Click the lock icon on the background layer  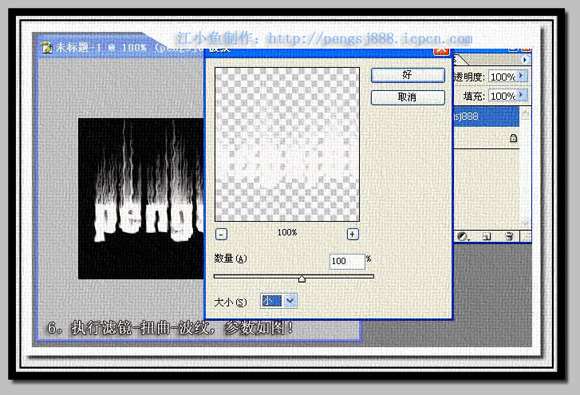[513, 138]
